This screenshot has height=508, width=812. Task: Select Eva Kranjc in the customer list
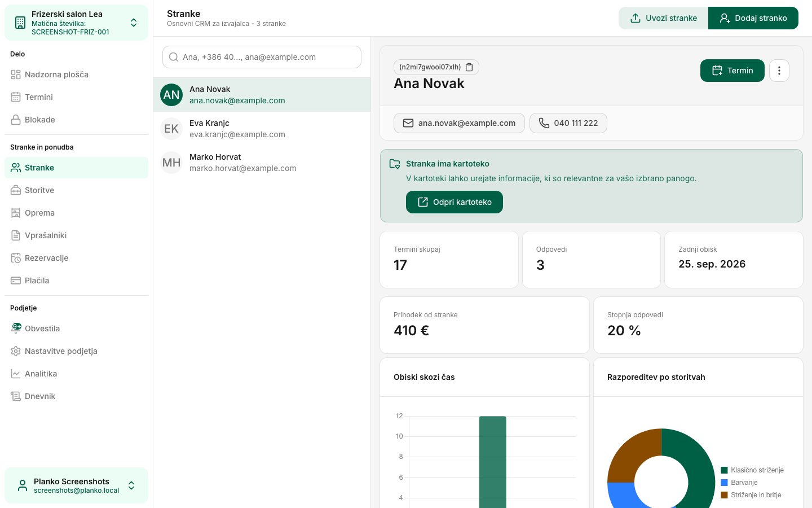click(x=262, y=129)
